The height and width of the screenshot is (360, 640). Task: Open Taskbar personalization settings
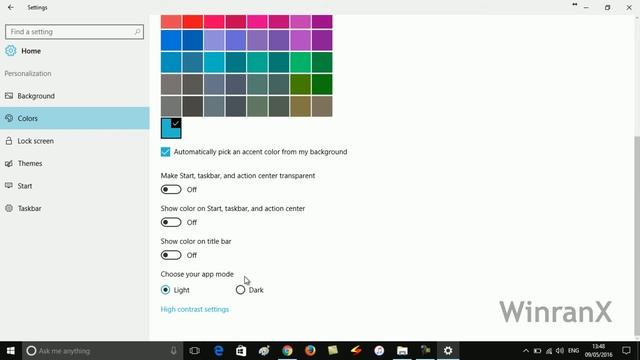pyautogui.click(x=75, y=208)
